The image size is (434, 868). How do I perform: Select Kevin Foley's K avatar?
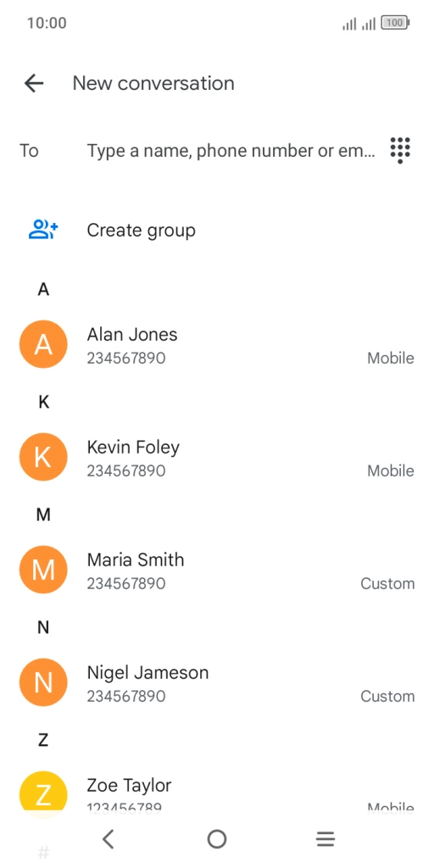click(x=43, y=457)
